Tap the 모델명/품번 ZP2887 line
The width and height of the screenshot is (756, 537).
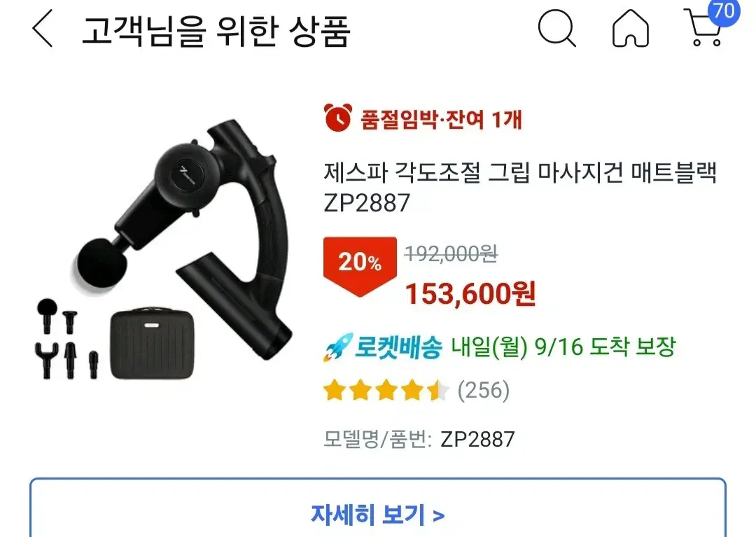point(419,439)
